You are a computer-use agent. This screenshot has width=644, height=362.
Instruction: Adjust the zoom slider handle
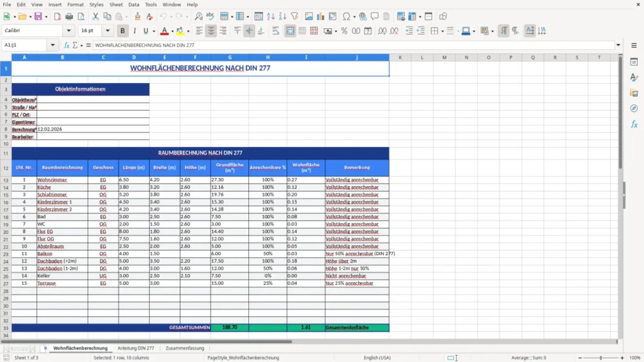click(601, 358)
